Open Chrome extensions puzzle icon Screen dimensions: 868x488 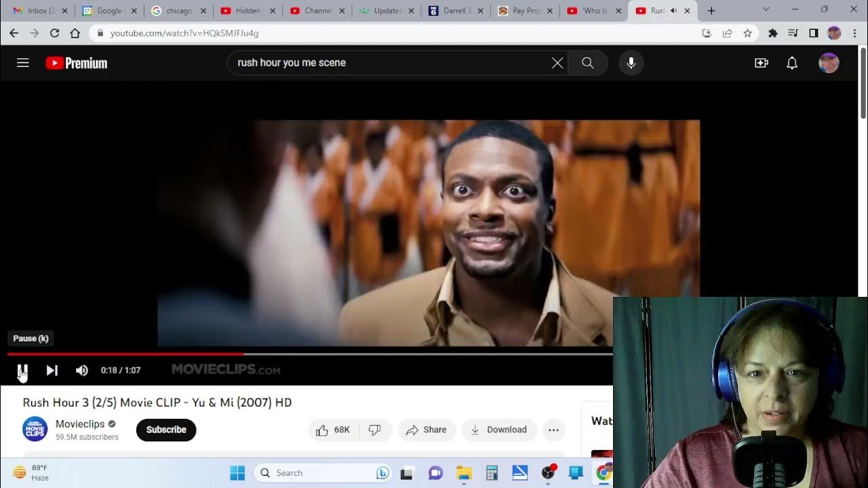[772, 33]
